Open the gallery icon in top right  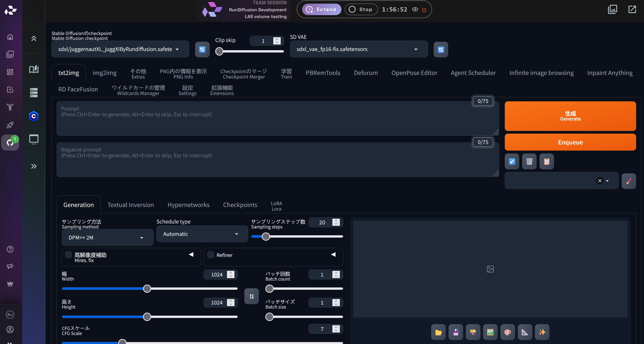(612, 9)
